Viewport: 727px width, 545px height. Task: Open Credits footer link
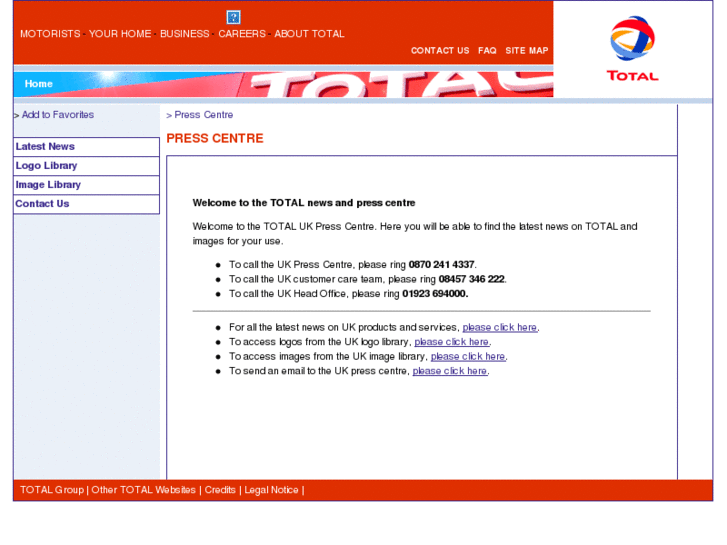[x=220, y=490]
